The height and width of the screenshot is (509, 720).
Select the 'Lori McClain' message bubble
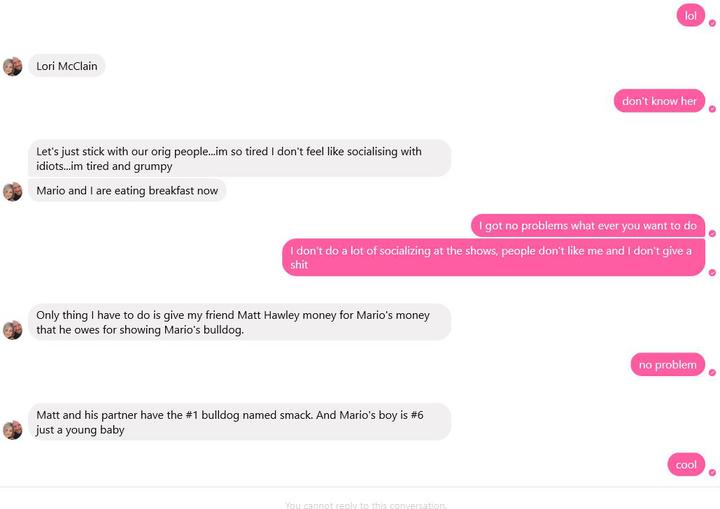(67, 66)
